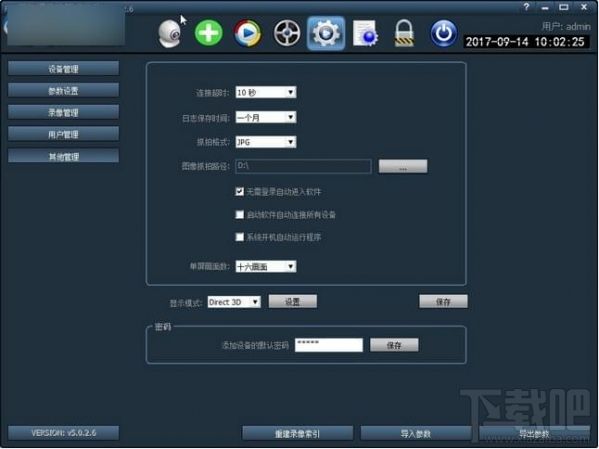Select the gear settings icon
Screen dimensions: 599x449
[x=326, y=33]
